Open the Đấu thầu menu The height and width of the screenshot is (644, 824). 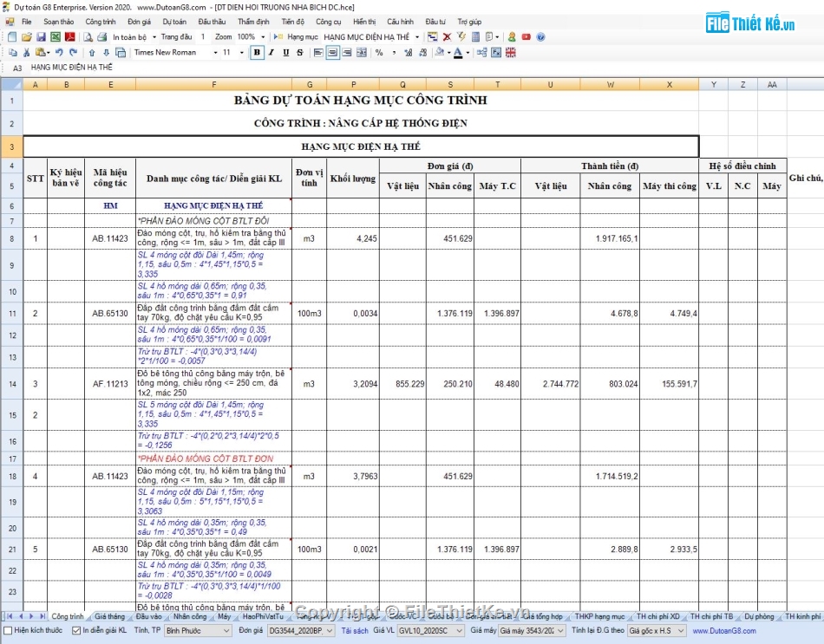pyautogui.click(x=212, y=22)
